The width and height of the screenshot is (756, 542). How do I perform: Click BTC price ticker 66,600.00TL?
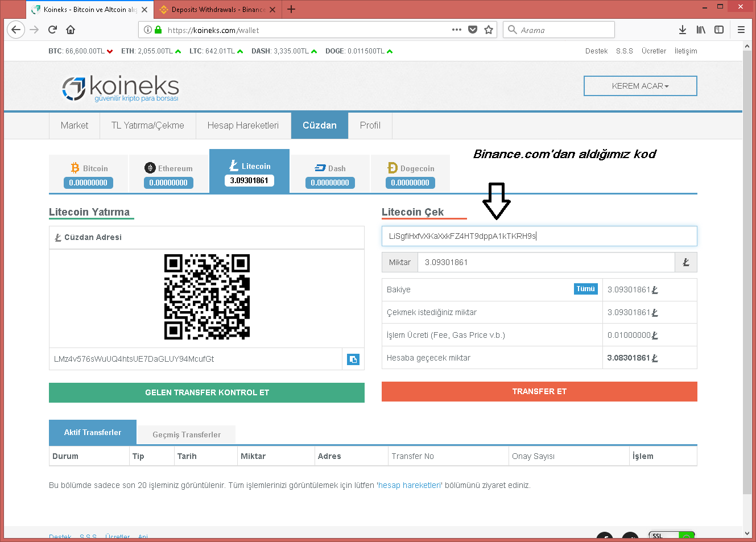pyautogui.click(x=81, y=51)
